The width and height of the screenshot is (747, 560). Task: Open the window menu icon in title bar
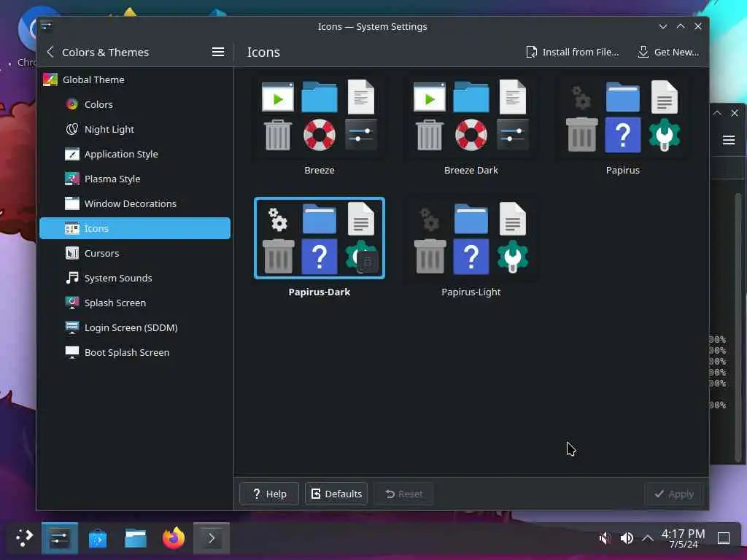point(46,26)
